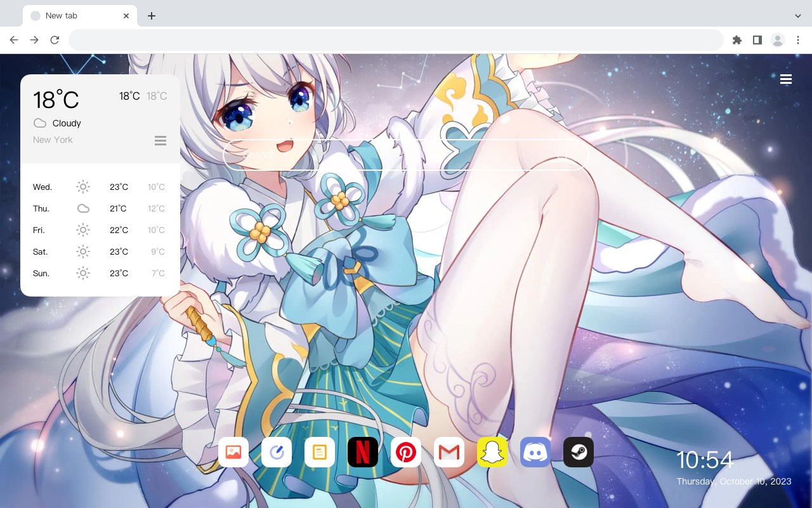Click the Thu. forecast row label

tap(41, 209)
